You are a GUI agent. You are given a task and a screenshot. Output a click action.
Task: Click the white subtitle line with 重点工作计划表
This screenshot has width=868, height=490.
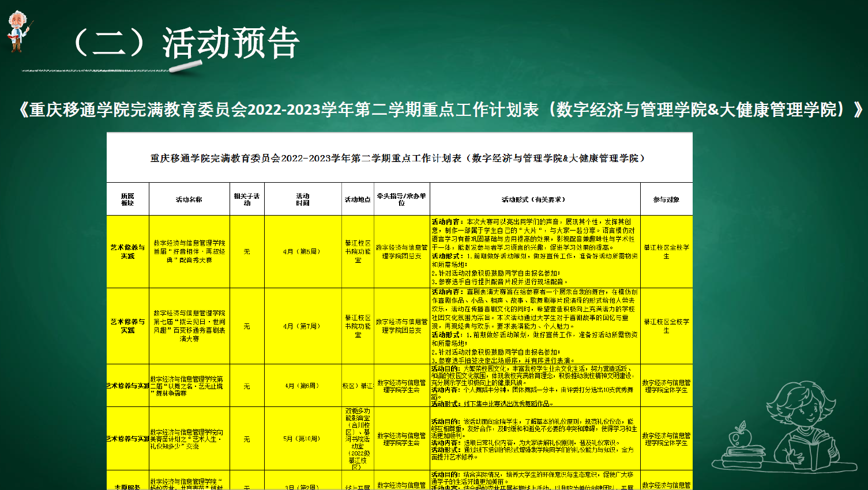click(x=441, y=110)
